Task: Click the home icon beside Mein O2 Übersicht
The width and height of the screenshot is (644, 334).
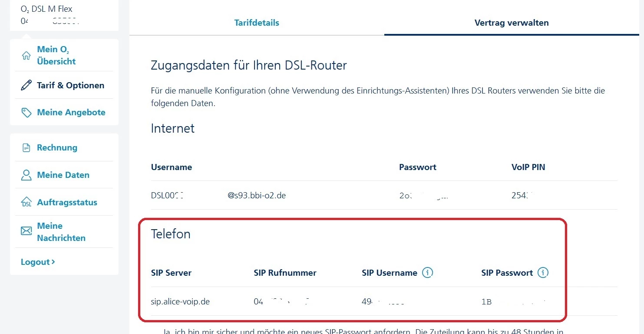Action: (26, 56)
